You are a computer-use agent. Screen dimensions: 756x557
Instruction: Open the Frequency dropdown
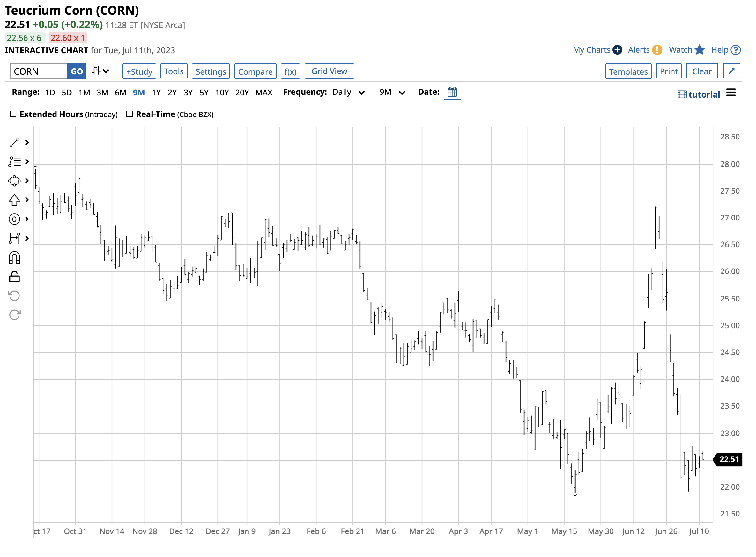(x=348, y=92)
